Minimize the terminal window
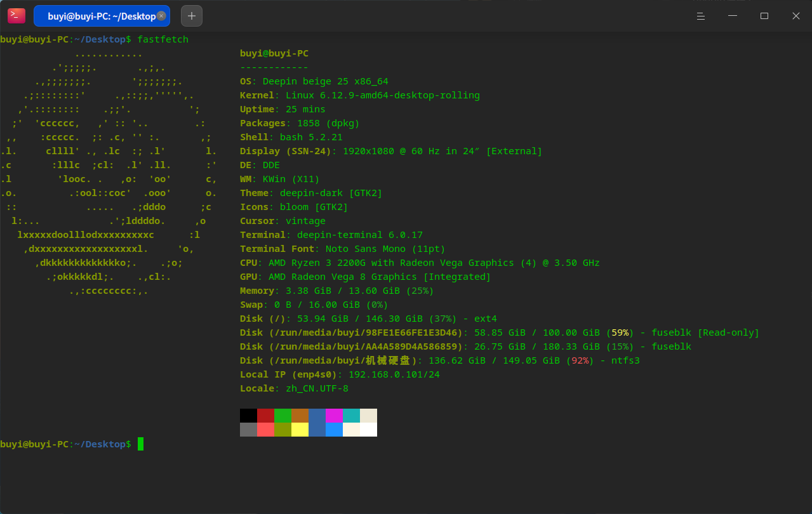This screenshot has width=812, height=514. [733, 16]
